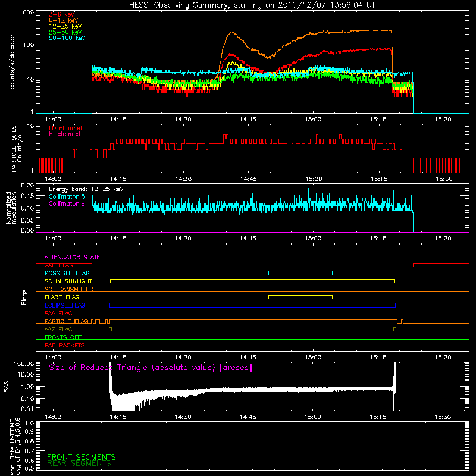
Task: Click the 'BAD_PACKETS' flag label
Action: click(65, 345)
